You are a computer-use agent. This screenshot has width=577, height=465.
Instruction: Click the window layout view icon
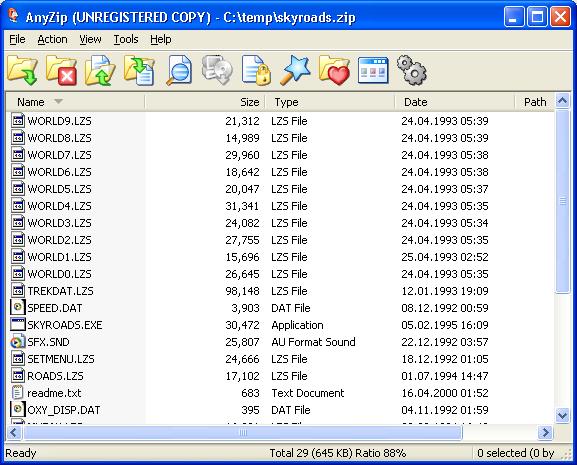(373, 70)
